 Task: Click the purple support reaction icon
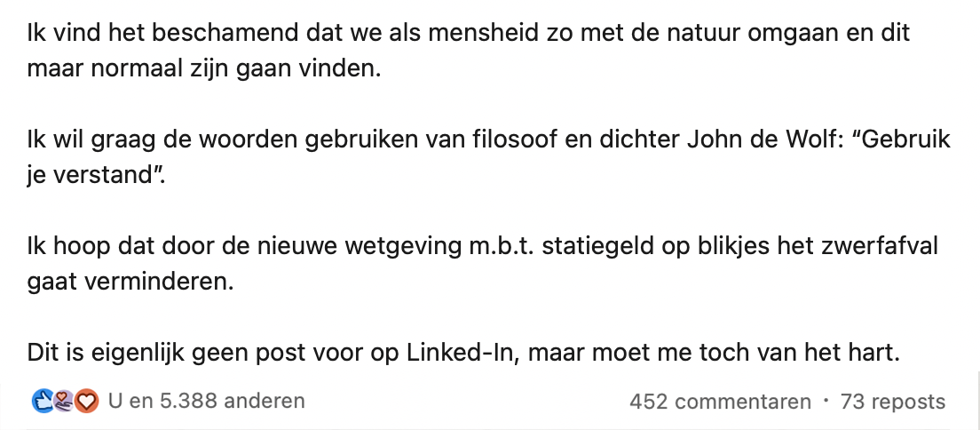pyautogui.click(x=62, y=402)
